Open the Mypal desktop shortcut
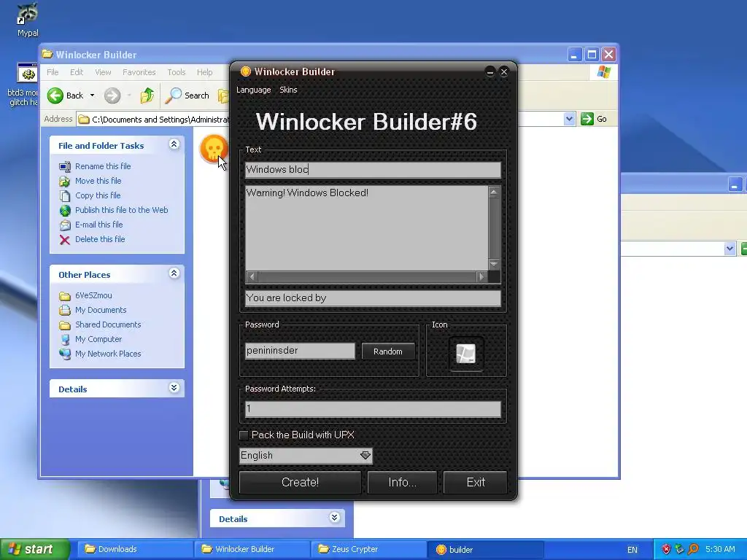This screenshot has height=560, width=747. (x=27, y=20)
